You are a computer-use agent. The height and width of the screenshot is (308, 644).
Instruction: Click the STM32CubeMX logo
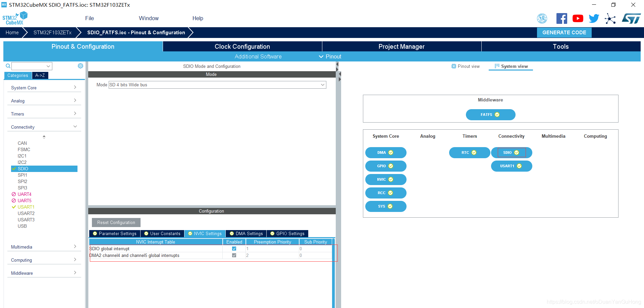coord(15,18)
